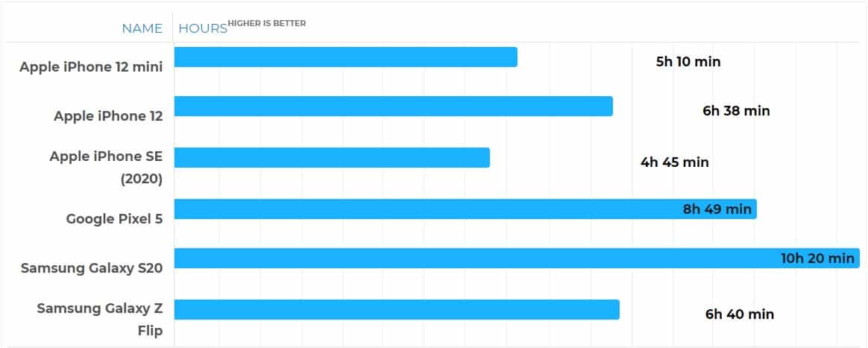Select the Samsung Galaxy Z Flip label

click(x=100, y=318)
